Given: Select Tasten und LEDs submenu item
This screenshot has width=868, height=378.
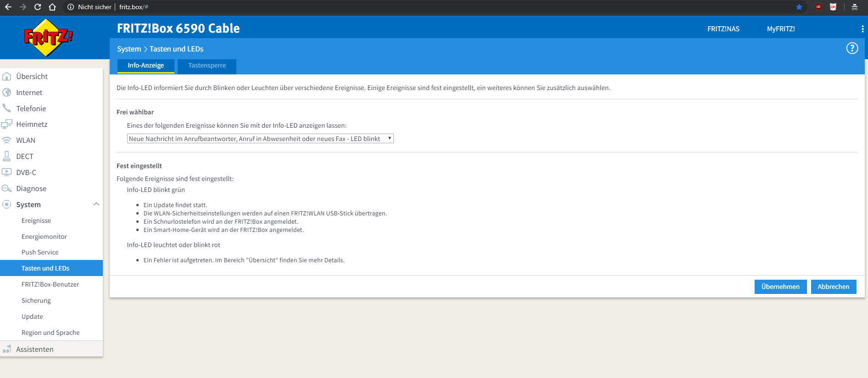Looking at the screenshot, I should coord(51,268).
